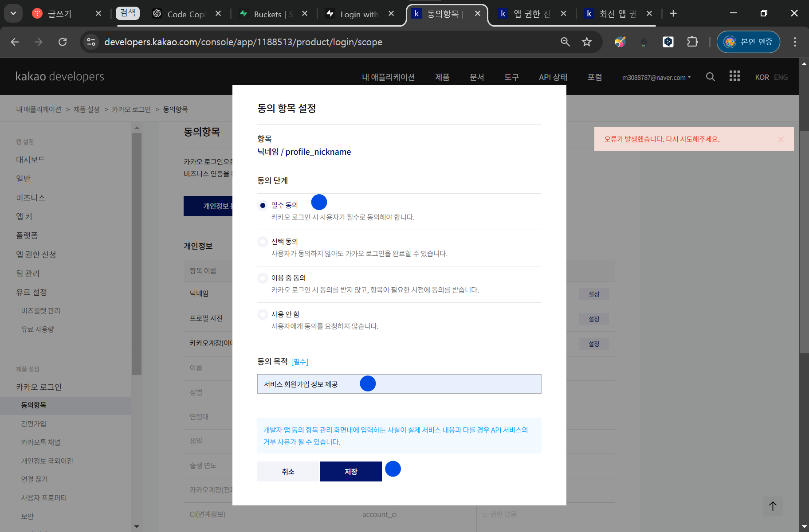The image size is (809, 532).
Task: Open the 본인 인증 profile button
Action: [x=748, y=42]
